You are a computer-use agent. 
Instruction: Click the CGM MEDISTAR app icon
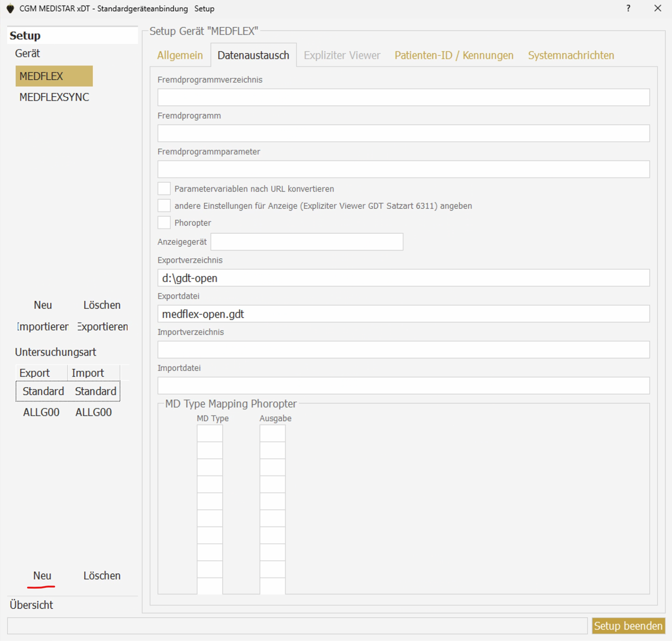(x=11, y=8)
